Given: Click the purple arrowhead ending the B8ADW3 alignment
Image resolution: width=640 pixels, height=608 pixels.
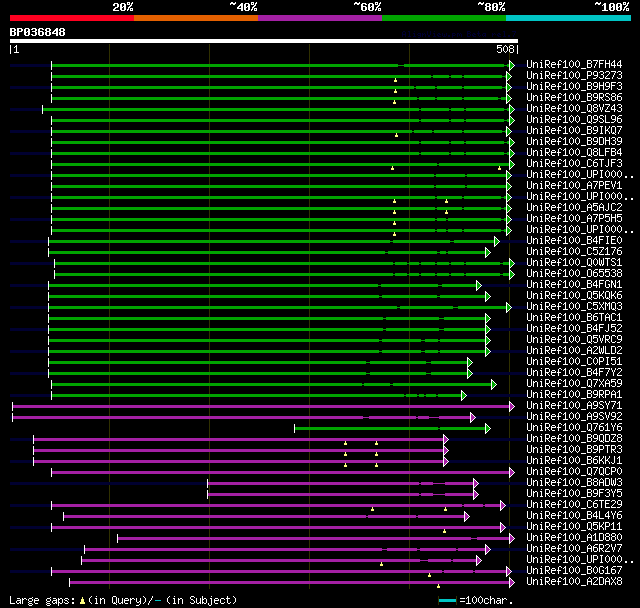Looking at the screenshot, I should click(476, 484).
